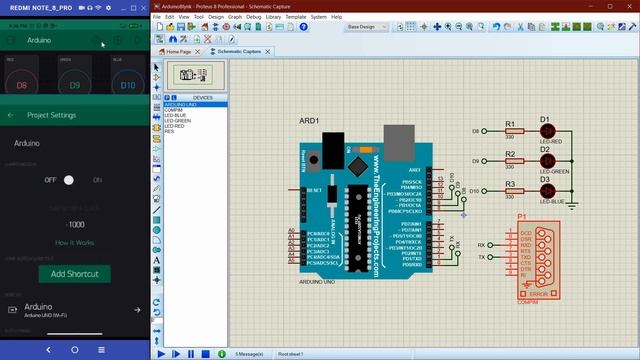Click the Undo arrow icon
Screen dimensions: 640x360
point(496,27)
